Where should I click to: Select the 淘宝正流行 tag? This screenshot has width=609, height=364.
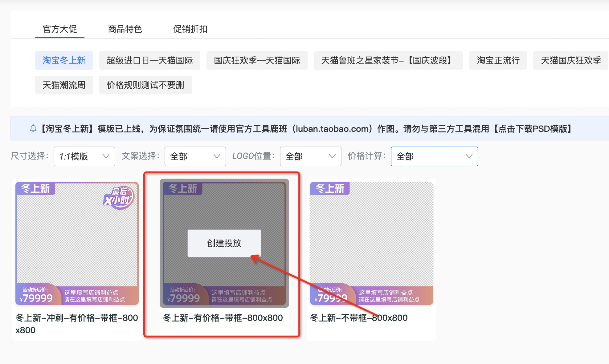(x=498, y=60)
